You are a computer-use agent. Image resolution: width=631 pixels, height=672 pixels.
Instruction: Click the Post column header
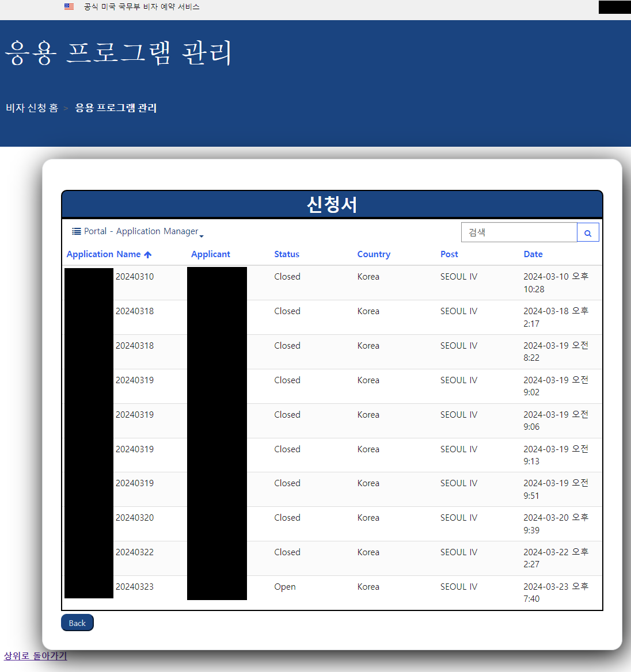[x=449, y=254]
